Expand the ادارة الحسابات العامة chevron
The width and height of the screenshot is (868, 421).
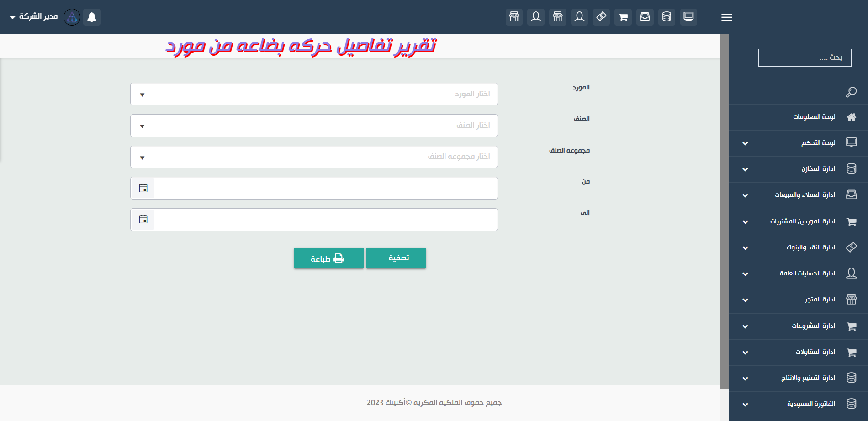pyautogui.click(x=745, y=274)
